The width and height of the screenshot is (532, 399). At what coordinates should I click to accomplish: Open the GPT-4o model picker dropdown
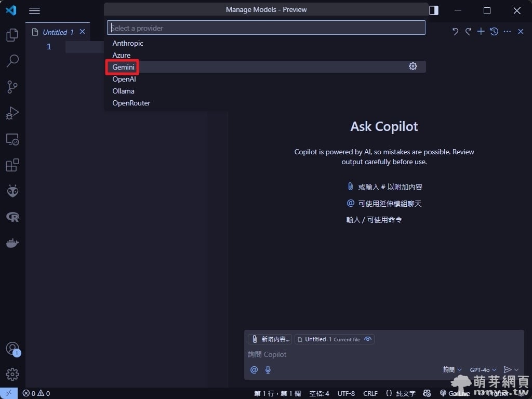[x=483, y=370]
